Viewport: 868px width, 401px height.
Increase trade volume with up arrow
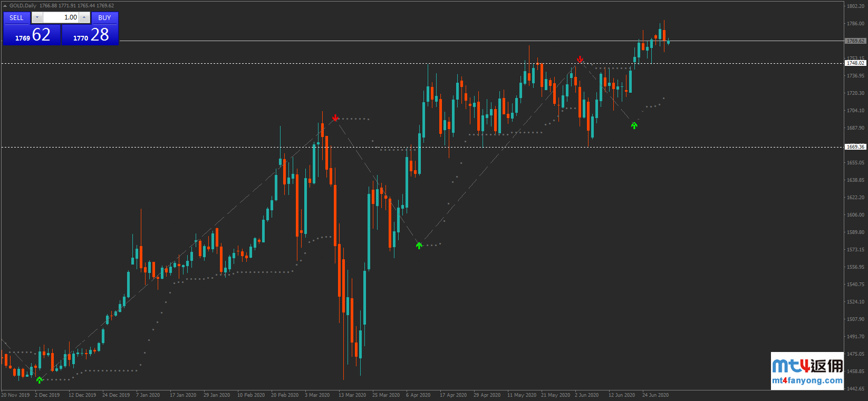84,17
